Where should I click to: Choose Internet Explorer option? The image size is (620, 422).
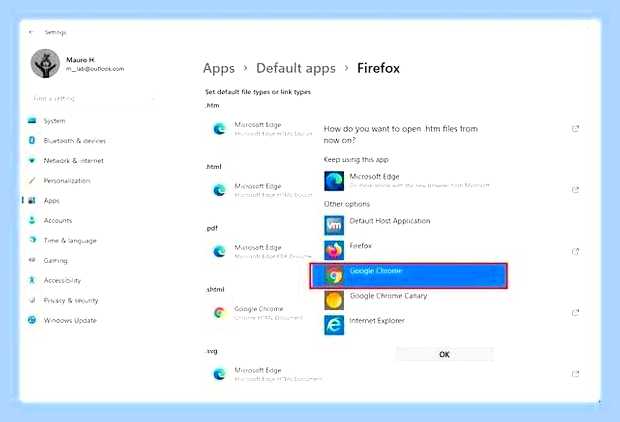(x=408, y=325)
